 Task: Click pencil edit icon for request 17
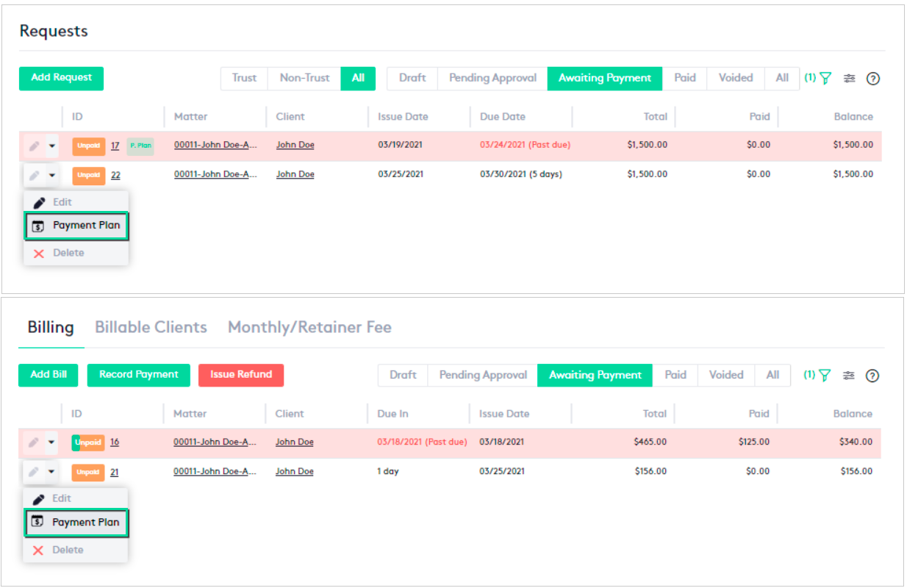[34, 146]
